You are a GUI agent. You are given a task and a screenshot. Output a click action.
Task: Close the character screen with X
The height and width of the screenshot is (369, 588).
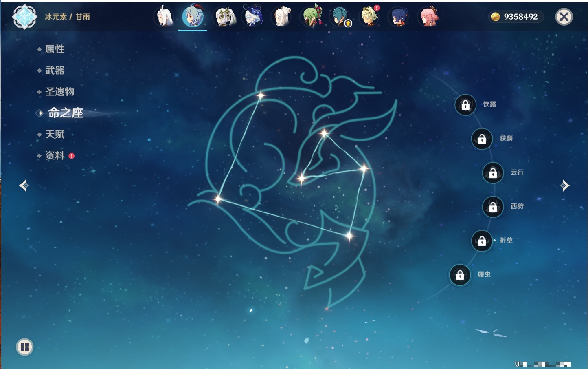(564, 17)
